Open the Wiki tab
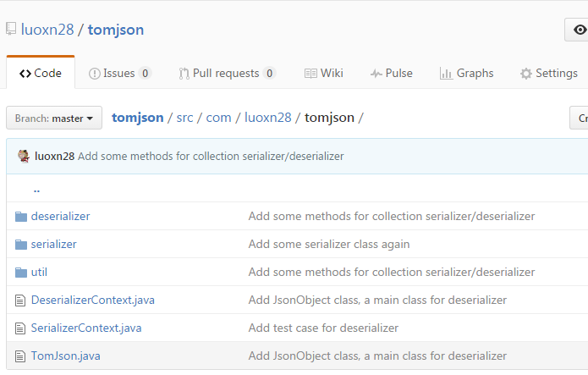 coord(324,73)
